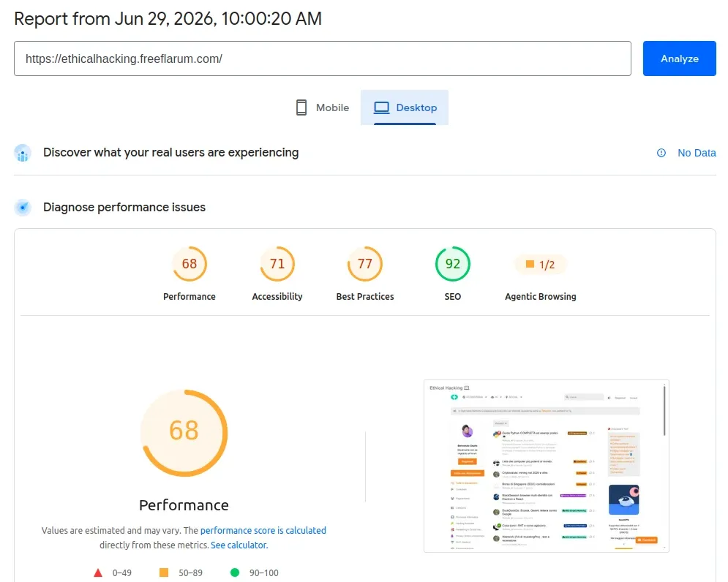The width and height of the screenshot is (728, 582).
Task: Jump to Accessibility score 71 gauge
Action: click(x=277, y=264)
